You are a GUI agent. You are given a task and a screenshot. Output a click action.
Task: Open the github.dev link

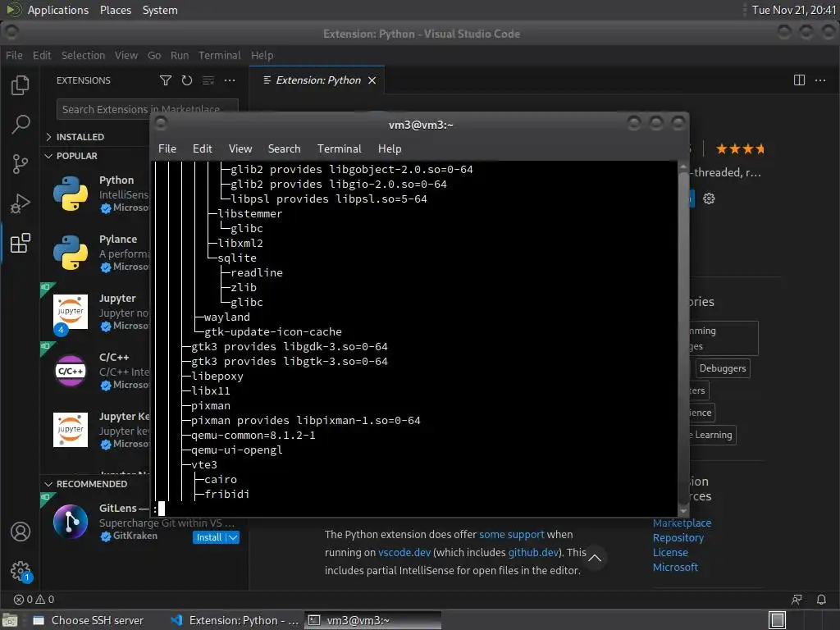point(533,552)
